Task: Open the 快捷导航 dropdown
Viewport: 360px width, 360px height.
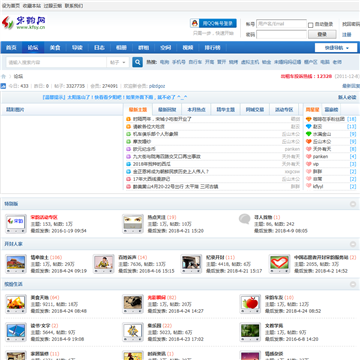Action: click(x=336, y=48)
